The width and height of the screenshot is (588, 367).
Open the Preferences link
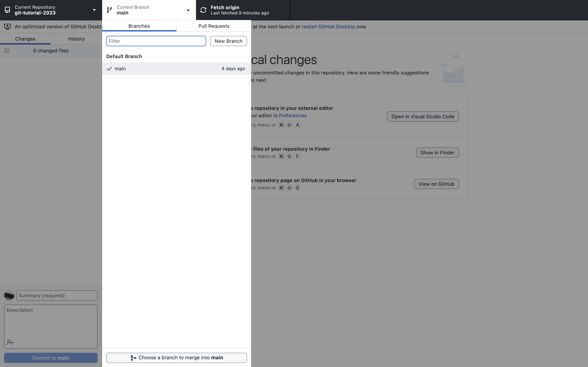click(x=292, y=116)
